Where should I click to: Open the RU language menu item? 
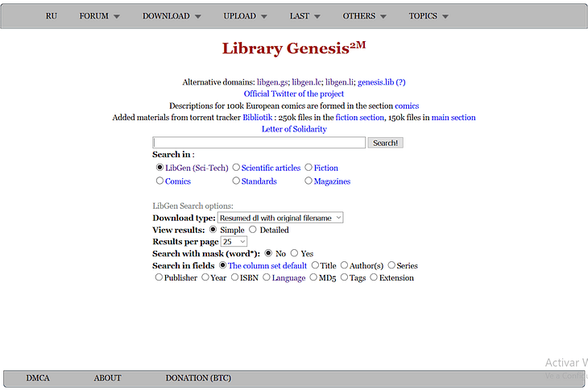pyautogui.click(x=51, y=16)
